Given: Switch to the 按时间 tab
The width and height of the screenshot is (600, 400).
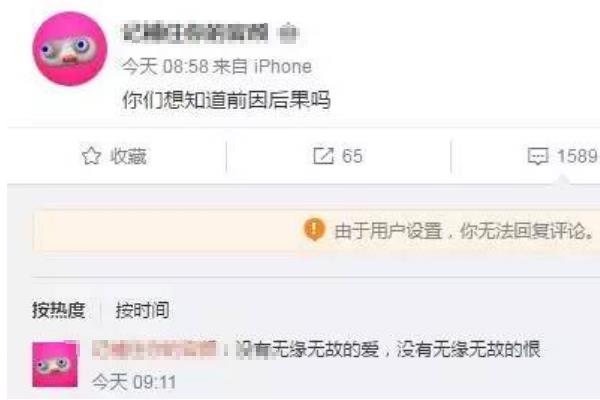Looking at the screenshot, I should point(142,310).
